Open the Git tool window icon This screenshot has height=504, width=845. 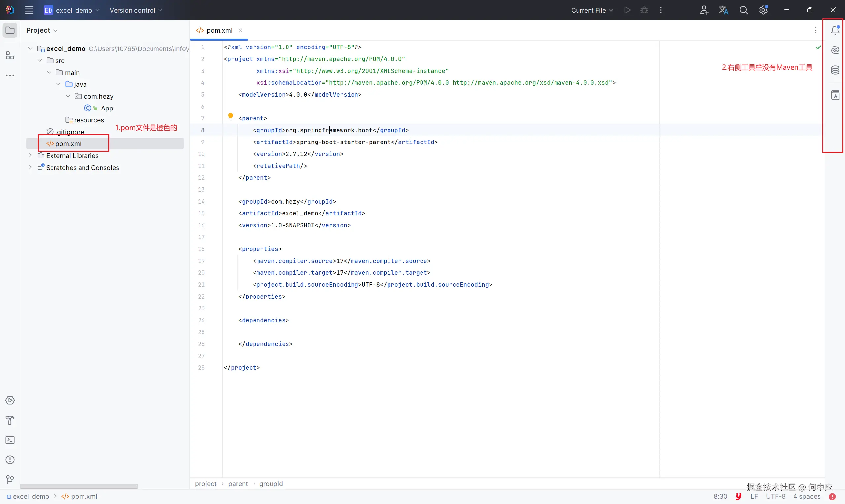[x=10, y=480]
